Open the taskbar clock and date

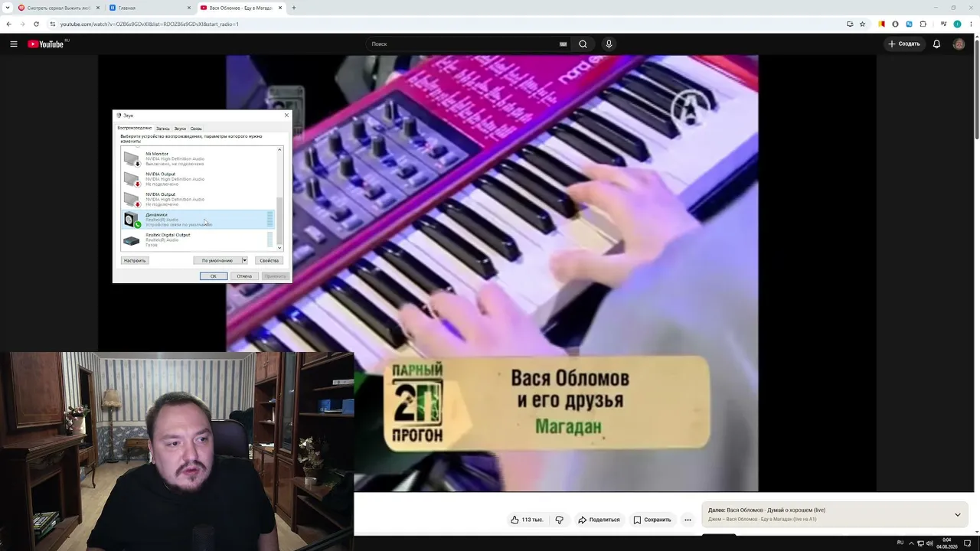(947, 543)
